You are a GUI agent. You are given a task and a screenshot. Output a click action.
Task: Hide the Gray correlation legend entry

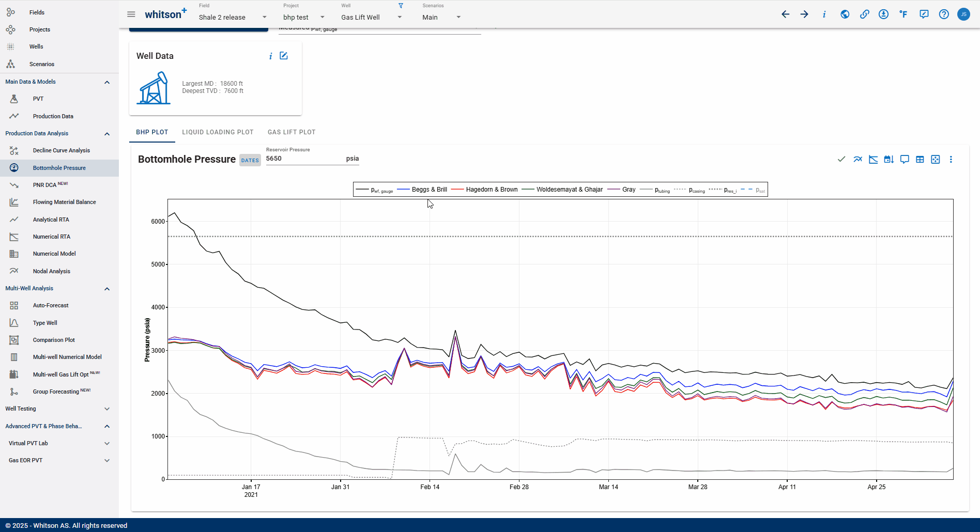629,190
